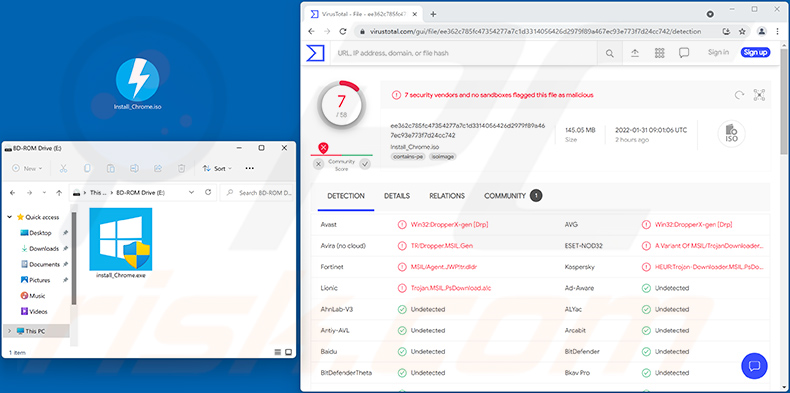Switch to the COMMUNITY tab
Viewport: 790px width, 393px height.
tap(512, 196)
